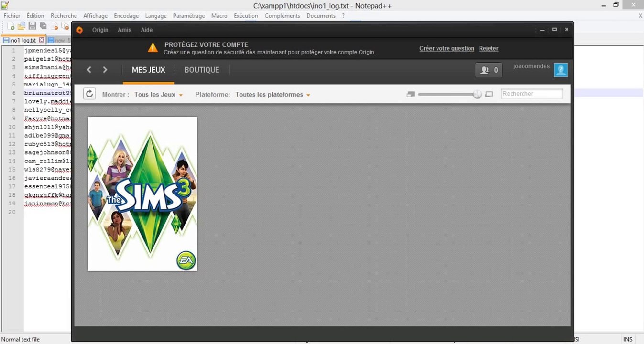The width and height of the screenshot is (644, 344).
Task: Open the Langage menu in Notepad++
Action: click(x=156, y=16)
